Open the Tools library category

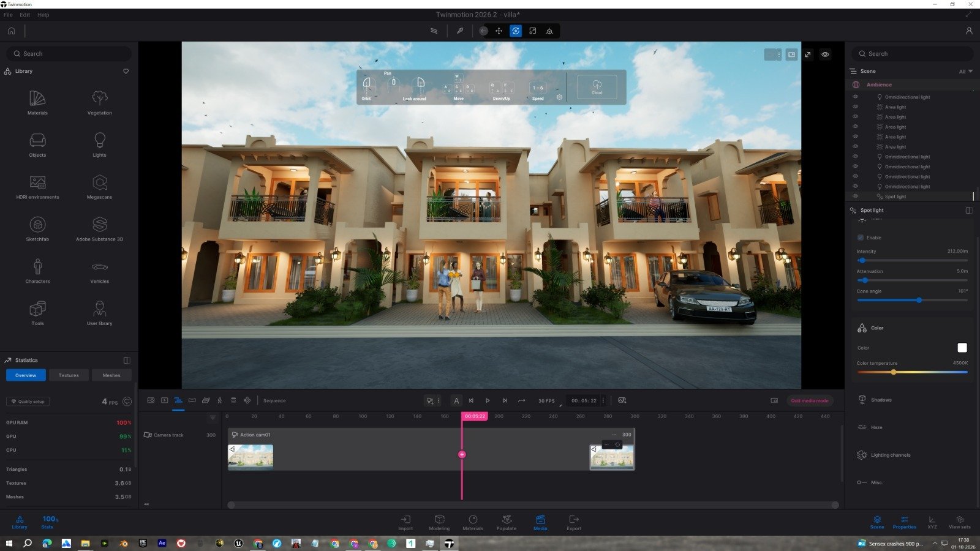[37, 313]
